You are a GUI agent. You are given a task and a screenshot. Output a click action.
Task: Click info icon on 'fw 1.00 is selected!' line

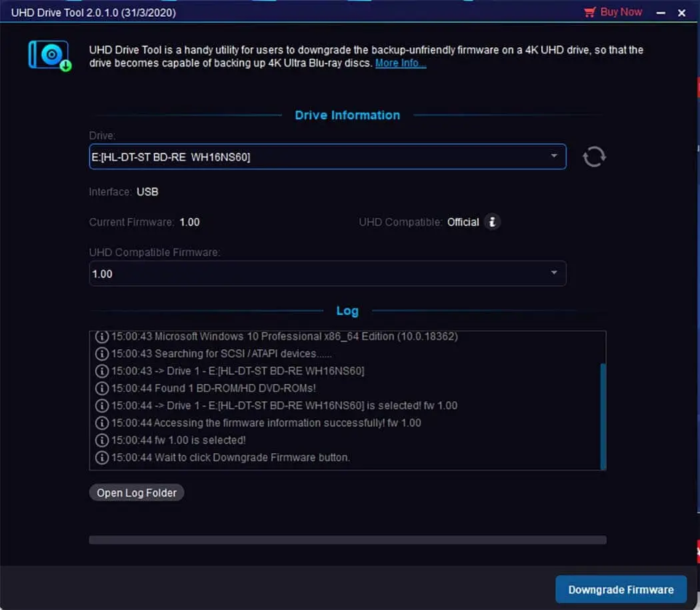click(102, 440)
